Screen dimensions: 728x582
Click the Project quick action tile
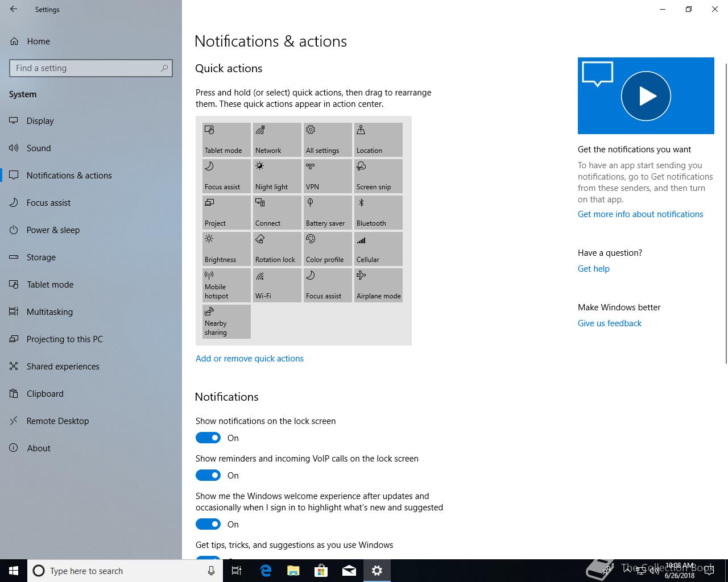tap(226, 213)
